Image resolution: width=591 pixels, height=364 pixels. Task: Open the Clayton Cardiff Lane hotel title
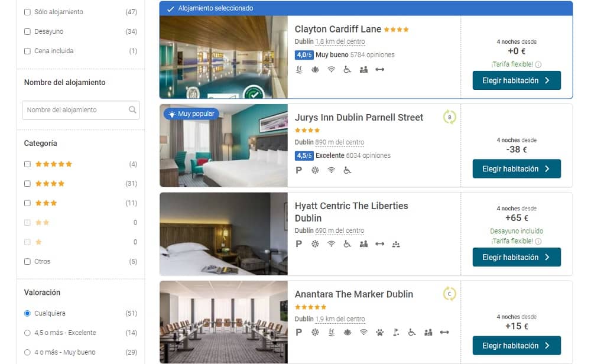point(337,29)
